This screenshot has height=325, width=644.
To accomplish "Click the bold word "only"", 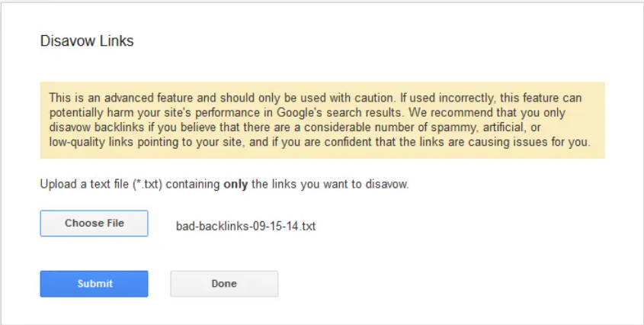I will pos(235,184).
